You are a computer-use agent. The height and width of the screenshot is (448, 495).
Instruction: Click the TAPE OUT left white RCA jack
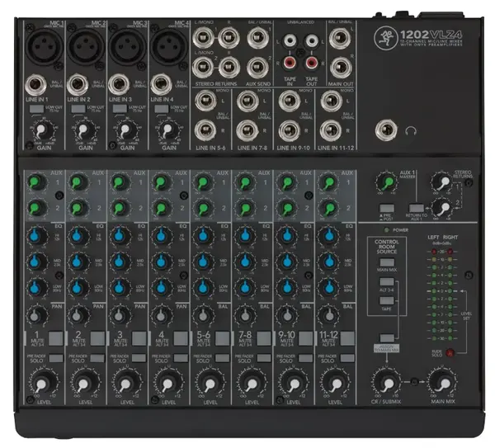click(x=312, y=40)
